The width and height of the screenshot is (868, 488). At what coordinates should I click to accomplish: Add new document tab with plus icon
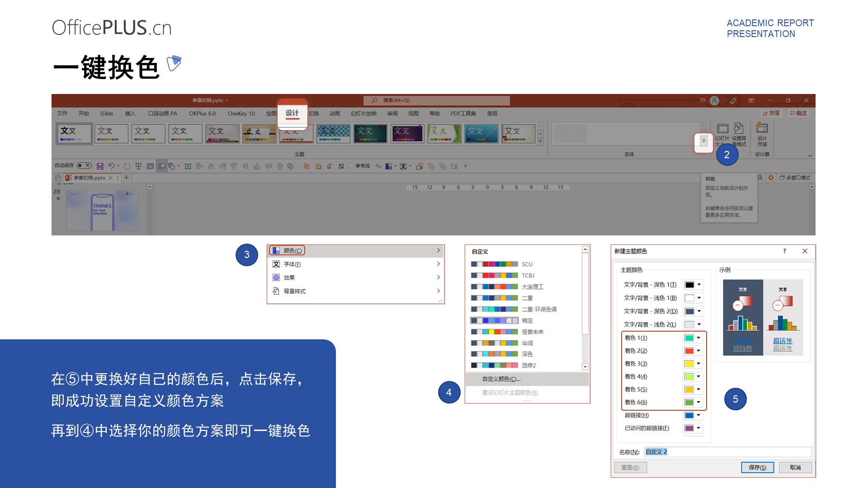(127, 178)
